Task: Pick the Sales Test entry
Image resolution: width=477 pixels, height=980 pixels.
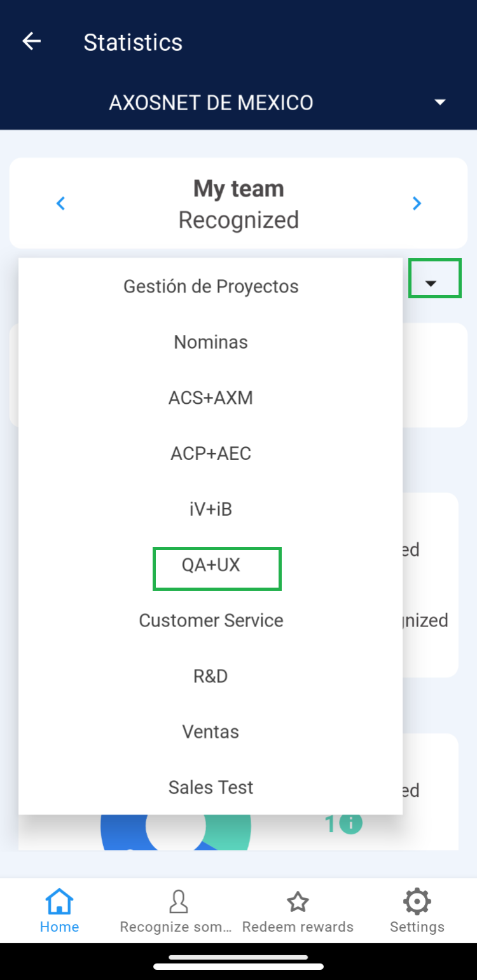Action: point(211,787)
